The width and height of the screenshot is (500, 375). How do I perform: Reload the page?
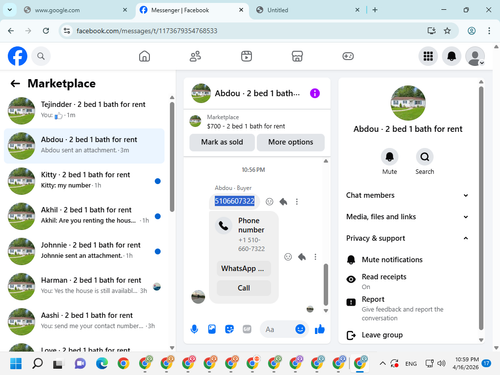tap(46, 31)
